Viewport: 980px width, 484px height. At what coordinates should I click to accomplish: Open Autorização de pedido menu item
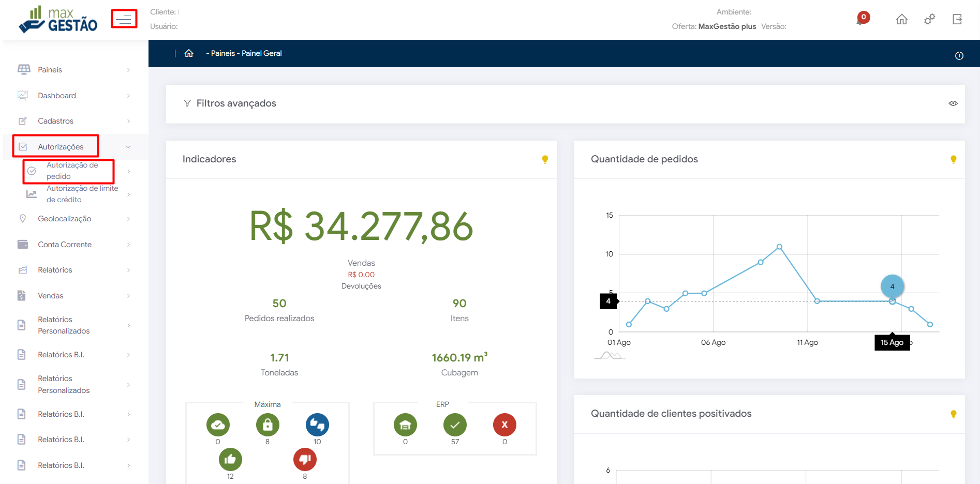(x=71, y=171)
